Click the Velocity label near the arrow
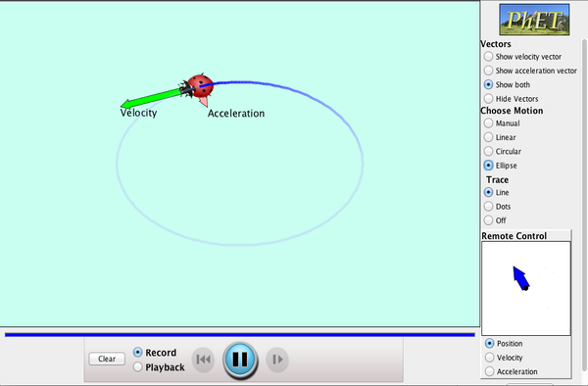The width and height of the screenshot is (588, 386). tap(138, 113)
